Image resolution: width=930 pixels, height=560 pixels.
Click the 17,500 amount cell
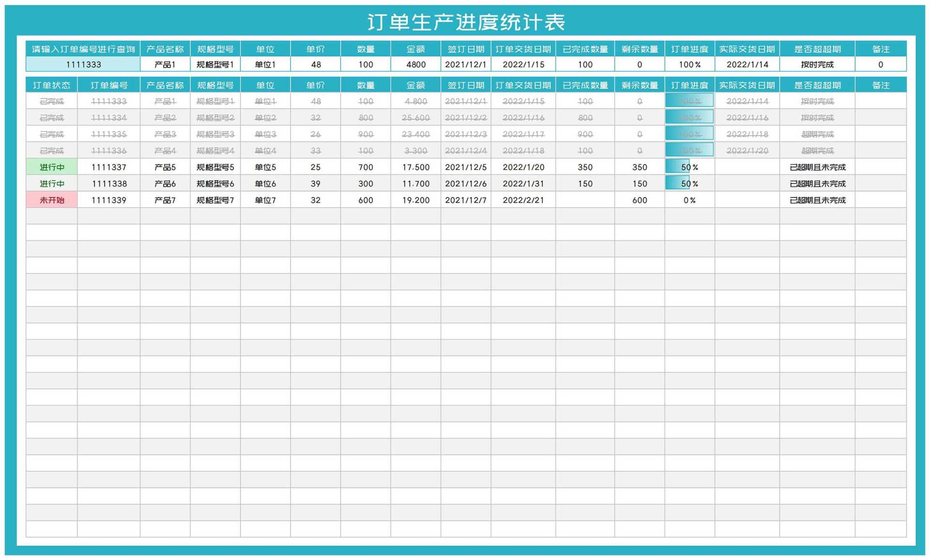pyautogui.click(x=416, y=167)
